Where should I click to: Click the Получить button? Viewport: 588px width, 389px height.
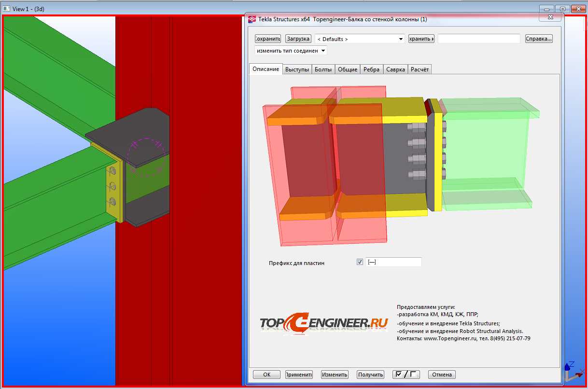pyautogui.click(x=370, y=375)
